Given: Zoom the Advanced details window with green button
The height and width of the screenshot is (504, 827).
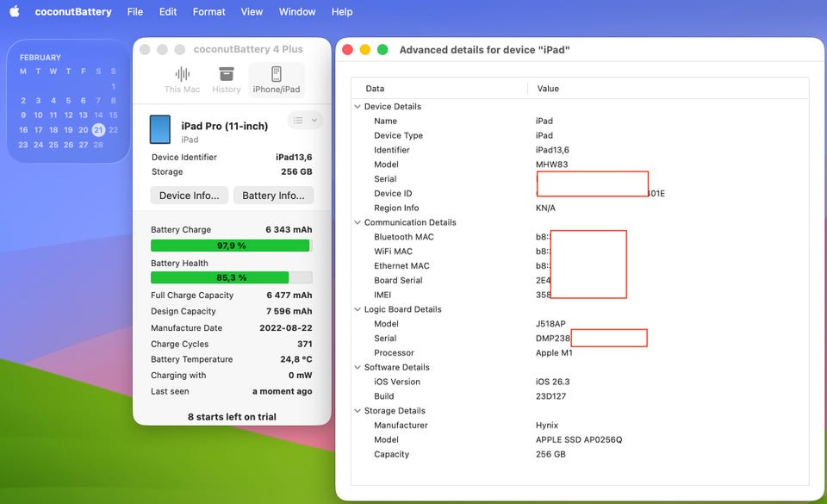Looking at the screenshot, I should [x=382, y=50].
